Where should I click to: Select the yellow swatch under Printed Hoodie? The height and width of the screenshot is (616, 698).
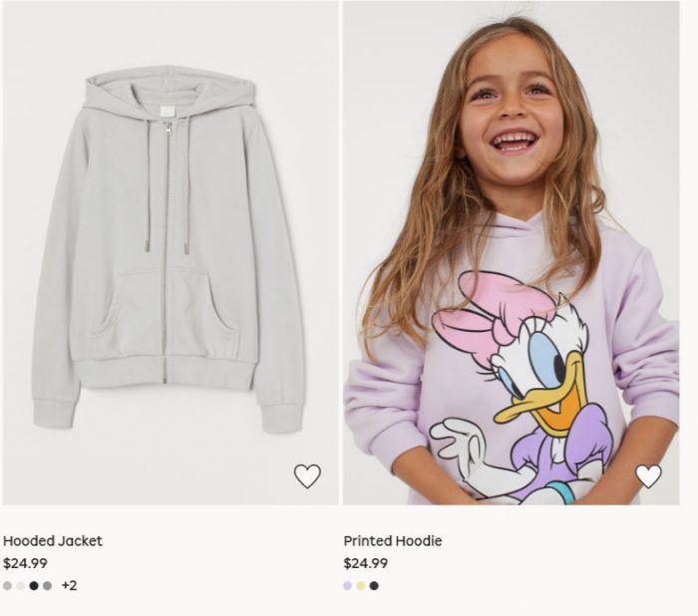click(x=361, y=586)
